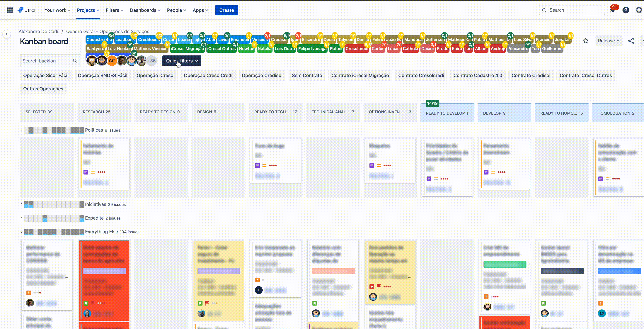Enable the Outras Operações quick filter

point(43,89)
